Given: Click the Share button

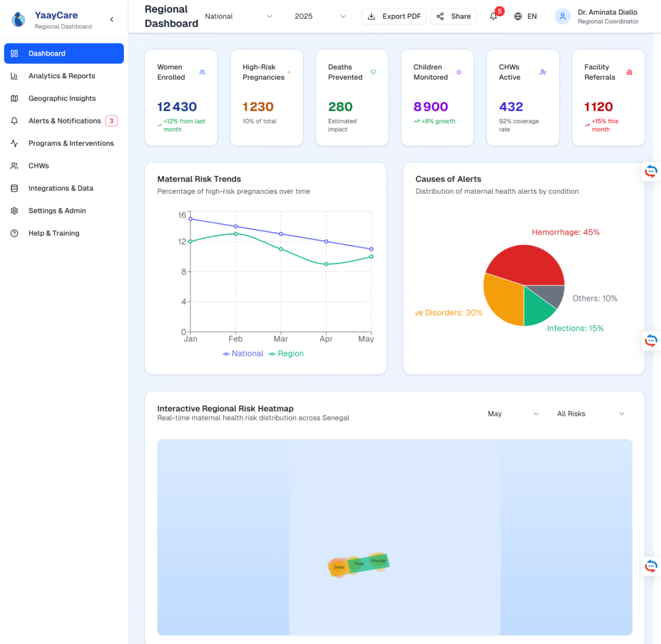Looking at the screenshot, I should (453, 17).
